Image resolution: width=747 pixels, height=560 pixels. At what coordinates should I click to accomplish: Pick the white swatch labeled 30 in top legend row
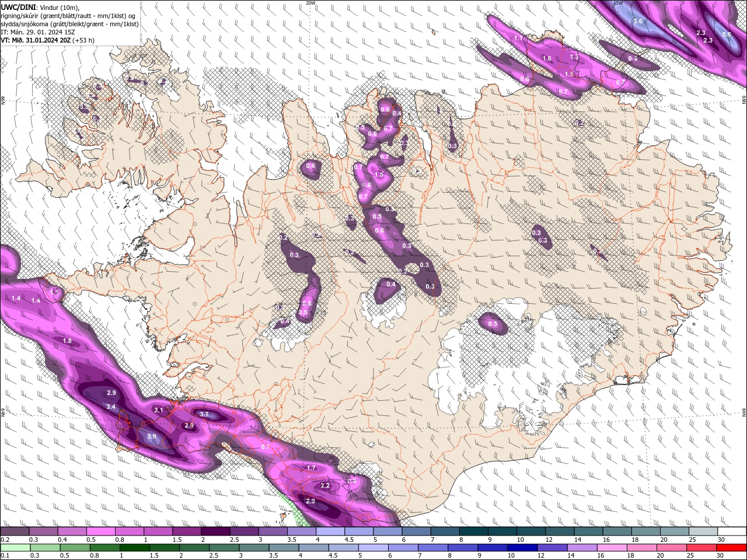click(732, 531)
